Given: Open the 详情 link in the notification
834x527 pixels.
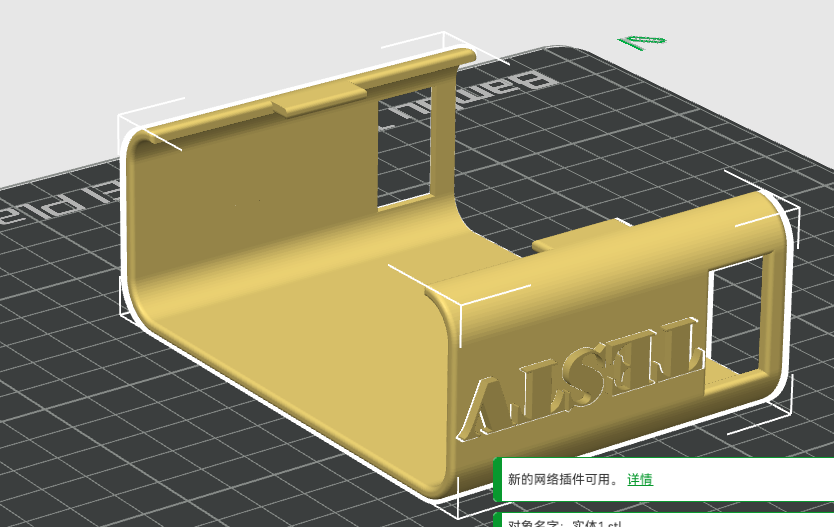Looking at the screenshot, I should (x=640, y=479).
